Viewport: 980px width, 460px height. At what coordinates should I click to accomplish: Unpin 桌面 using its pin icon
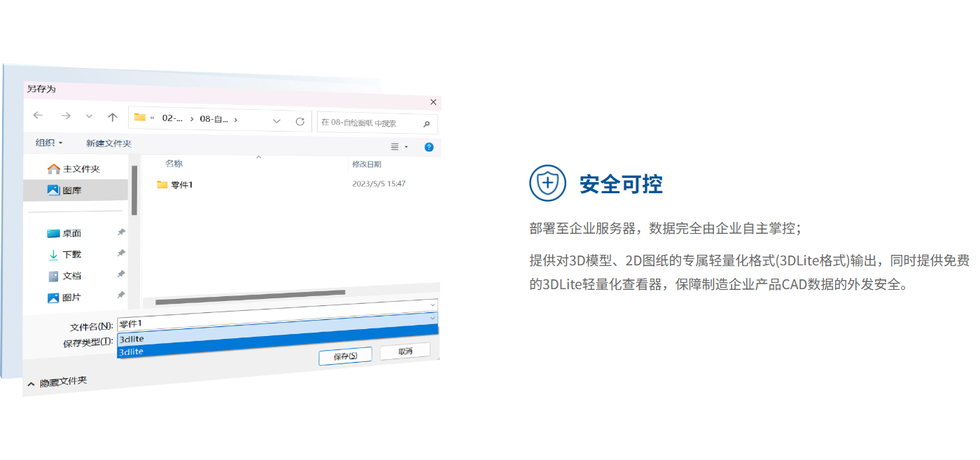pos(121,232)
